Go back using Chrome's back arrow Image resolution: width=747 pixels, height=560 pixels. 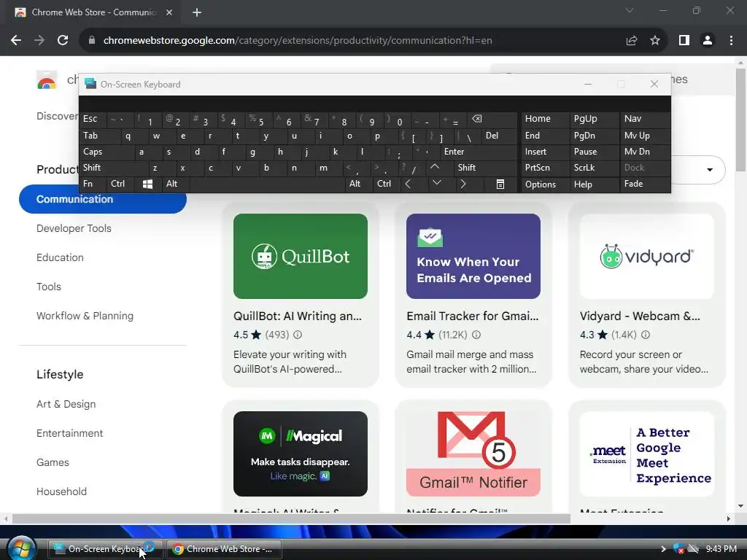(x=16, y=41)
